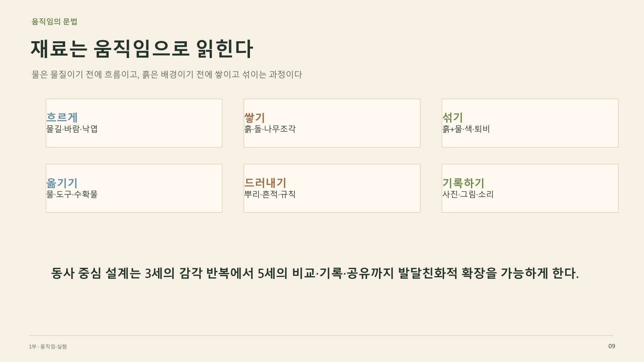Click the 물길·바람·낙엽 text
The width and height of the screenshot is (644, 362).
pyautogui.click(x=72, y=129)
